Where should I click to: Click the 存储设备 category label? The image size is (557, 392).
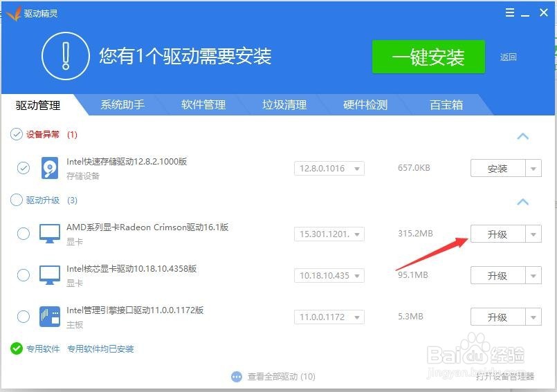[x=83, y=176]
